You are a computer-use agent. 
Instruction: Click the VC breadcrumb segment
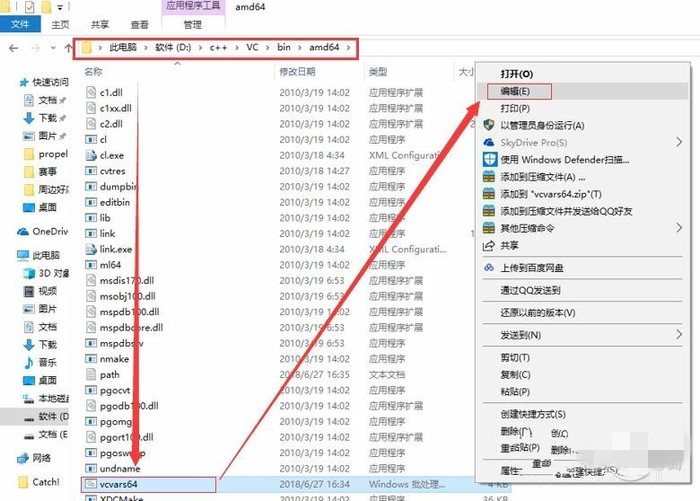[252, 47]
